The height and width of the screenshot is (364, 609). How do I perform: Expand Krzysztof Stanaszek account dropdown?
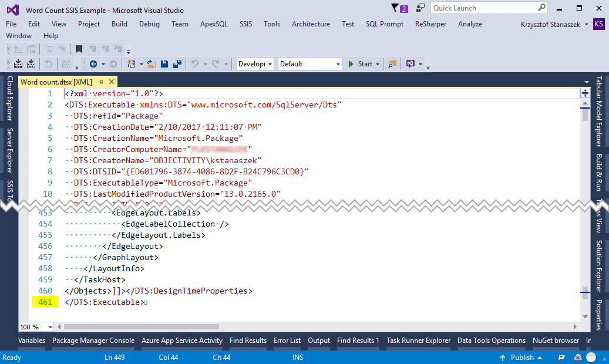pyautogui.click(x=587, y=25)
